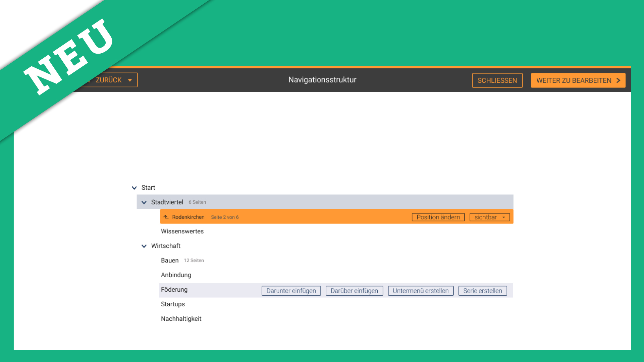Viewport: 644px width, 362px height.
Task: Collapse the Stadtviertel chevron
Action: (144, 202)
